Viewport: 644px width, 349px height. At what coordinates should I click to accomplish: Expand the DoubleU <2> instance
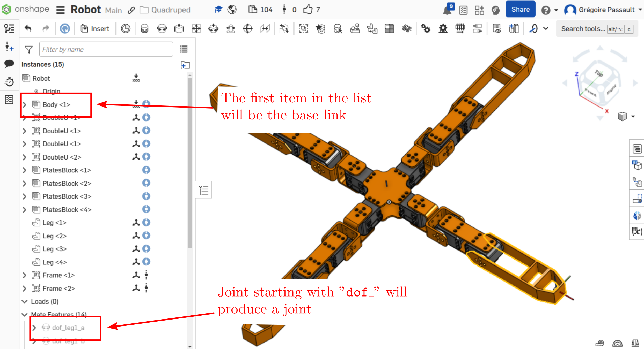25,157
